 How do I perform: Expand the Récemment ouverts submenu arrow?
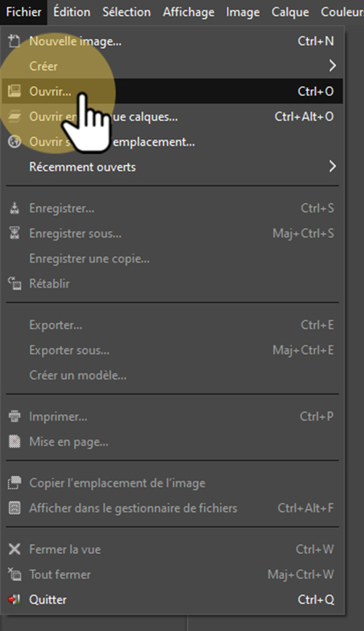[332, 166]
